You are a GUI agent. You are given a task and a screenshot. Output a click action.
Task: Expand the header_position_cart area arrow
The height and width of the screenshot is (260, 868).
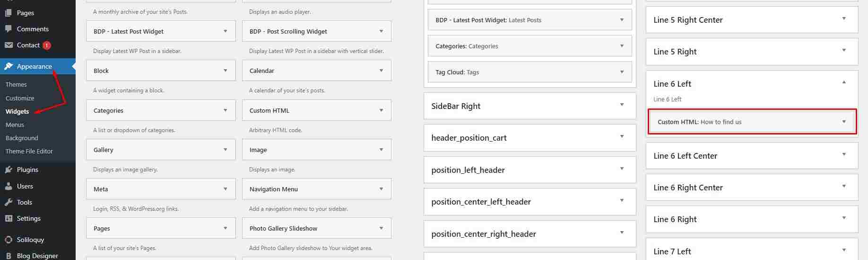[x=622, y=136]
